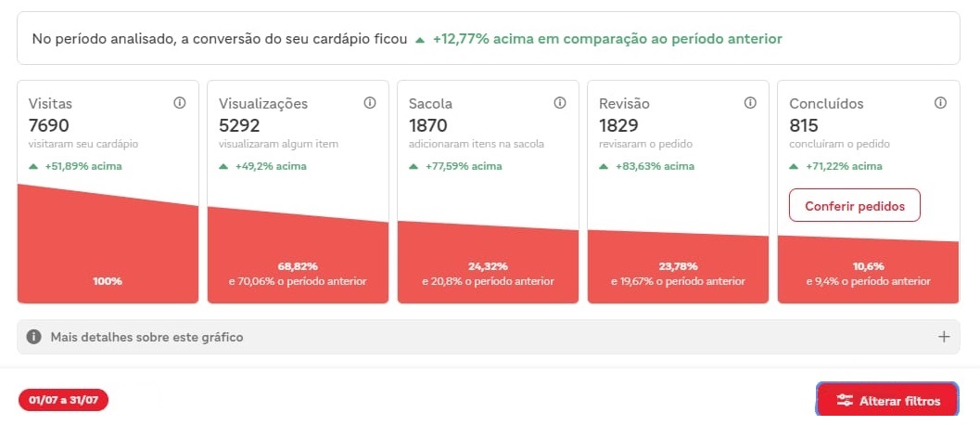980x425 pixels.
Task: Click the info icon on Visitas card
Action: tap(180, 103)
